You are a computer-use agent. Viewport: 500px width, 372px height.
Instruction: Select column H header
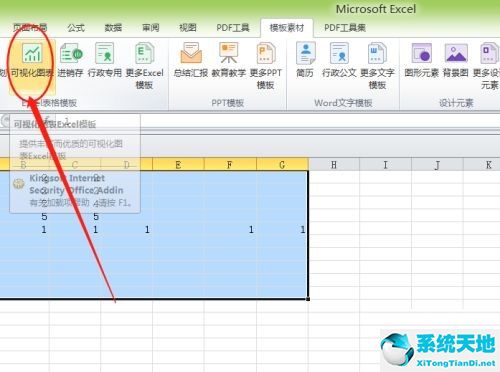334,165
